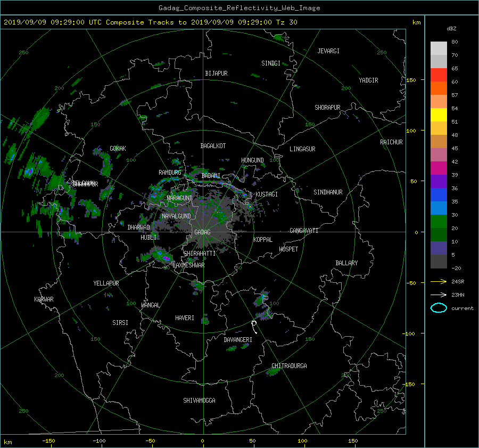Click the Gadag Composite Reflectivity title
Viewport: 479px width, 448px height.
(239, 8)
